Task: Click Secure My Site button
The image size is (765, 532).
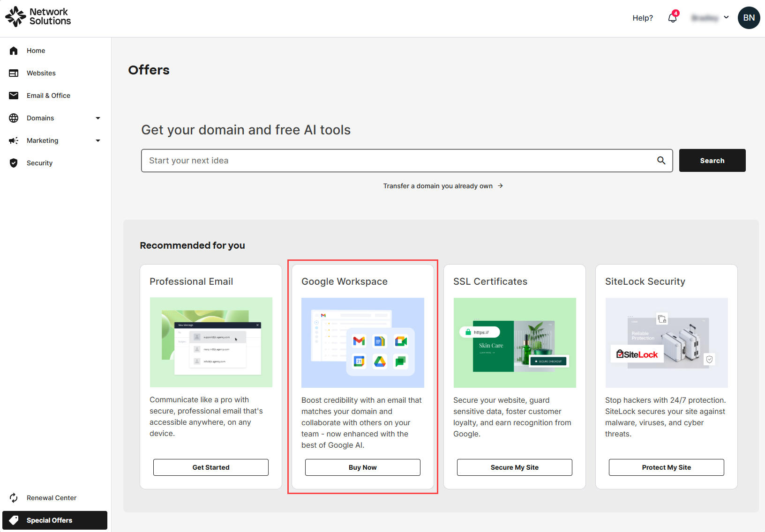Action: tap(515, 467)
